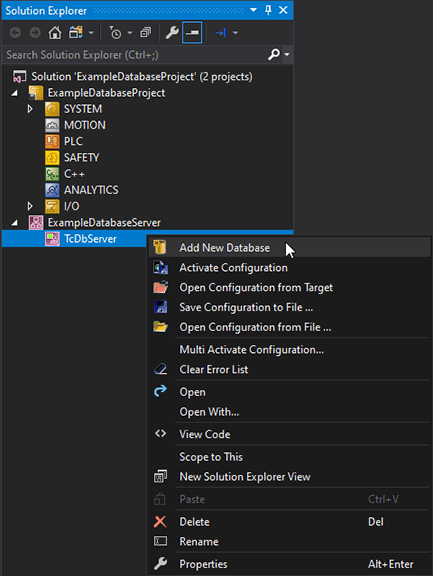Viewport: 433px width, 576px height.
Task: Open dropdown next to the blue arrow icon
Action: [x=235, y=33]
